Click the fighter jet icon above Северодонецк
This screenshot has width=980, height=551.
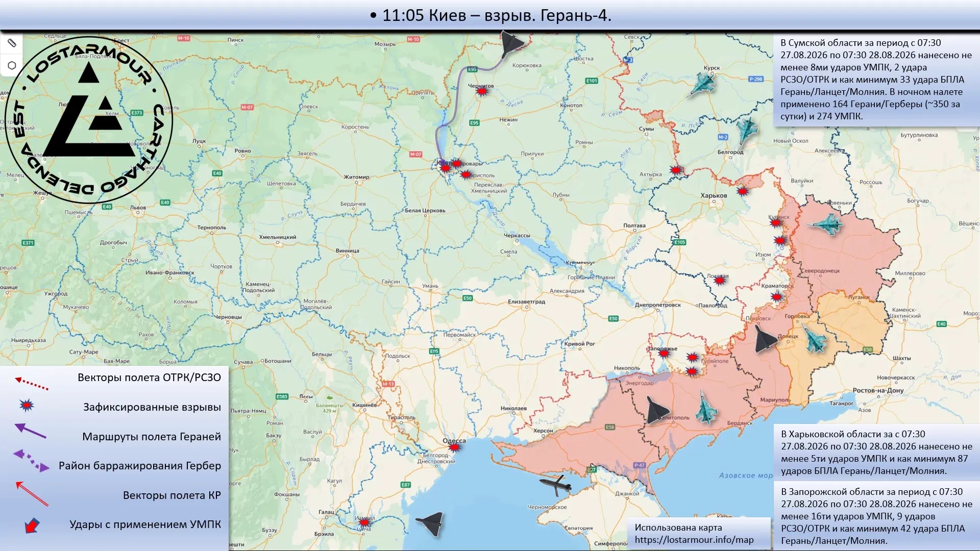point(824,223)
